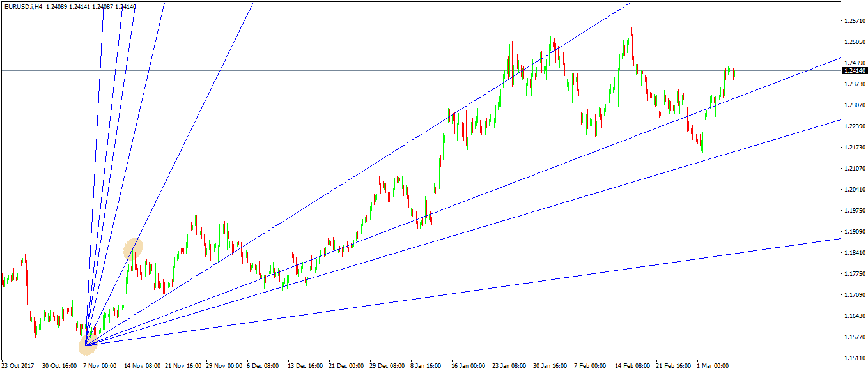Click the 1.21070 price axis label
868x373 pixels.
pyautogui.click(x=855, y=169)
